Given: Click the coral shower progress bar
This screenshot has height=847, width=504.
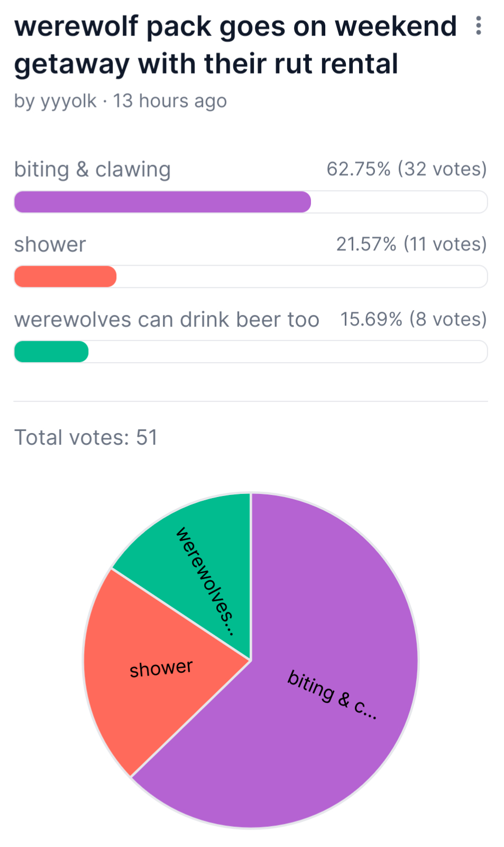Looking at the screenshot, I should click(65, 277).
